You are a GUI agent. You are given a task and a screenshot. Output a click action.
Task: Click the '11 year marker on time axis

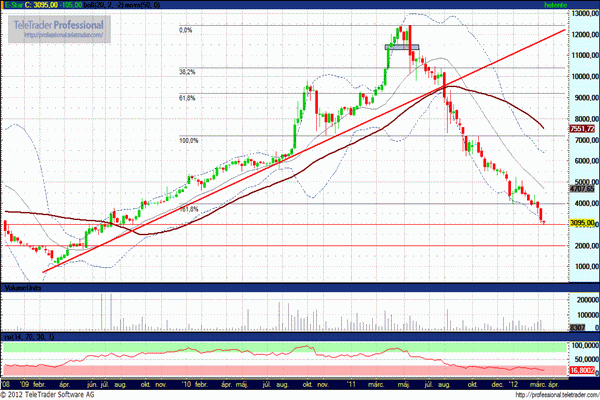tap(353, 383)
